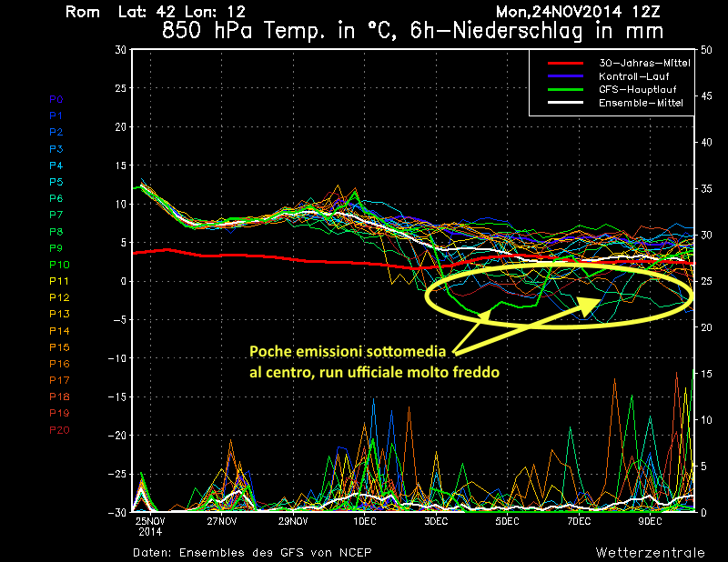Click the 27NOV date axis label
Image resolution: width=728 pixels, height=562 pixels.
click(x=222, y=522)
